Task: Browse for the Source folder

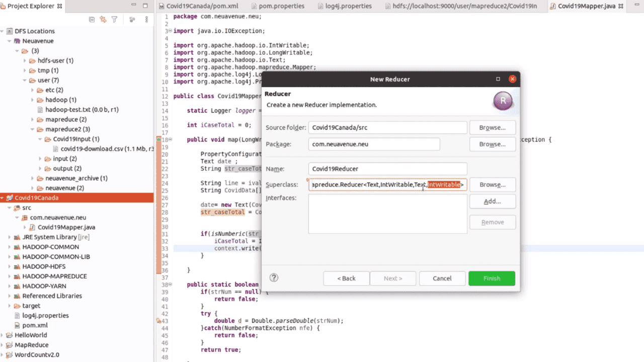Action: 493,128
